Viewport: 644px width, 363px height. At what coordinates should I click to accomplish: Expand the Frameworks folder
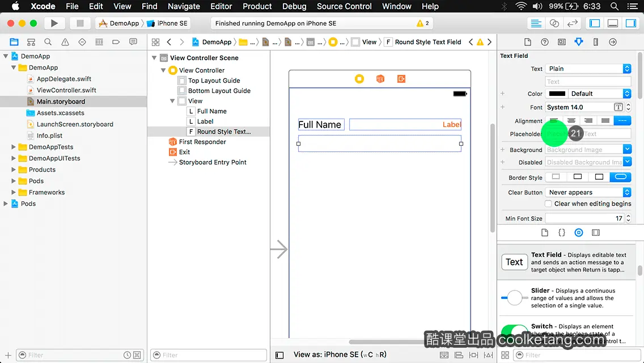(14, 192)
